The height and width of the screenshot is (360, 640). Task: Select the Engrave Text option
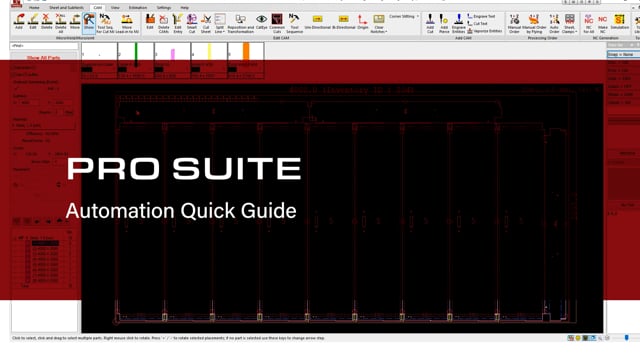click(481, 16)
